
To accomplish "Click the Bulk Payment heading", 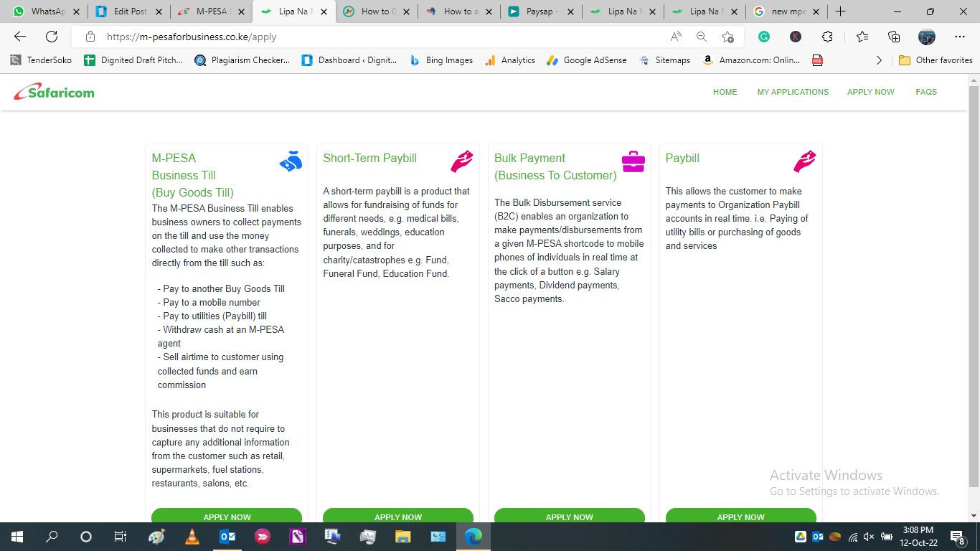I will pyautogui.click(x=555, y=166).
